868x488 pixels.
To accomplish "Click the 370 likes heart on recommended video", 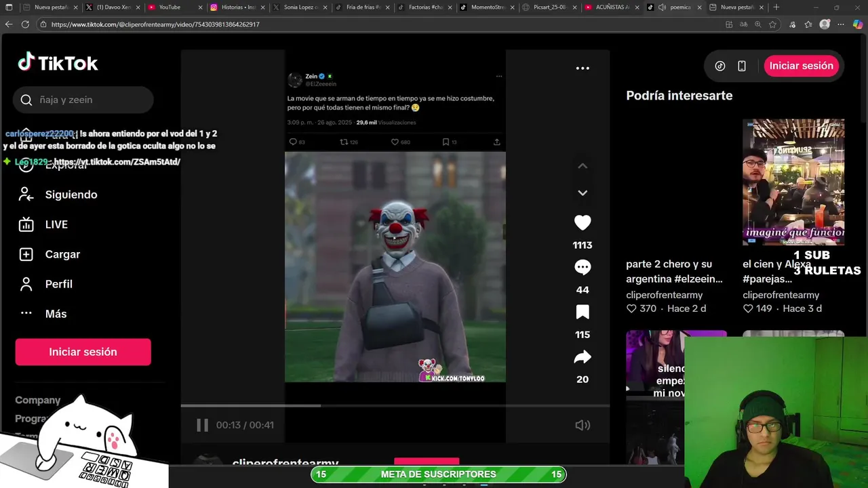I will [x=631, y=308].
